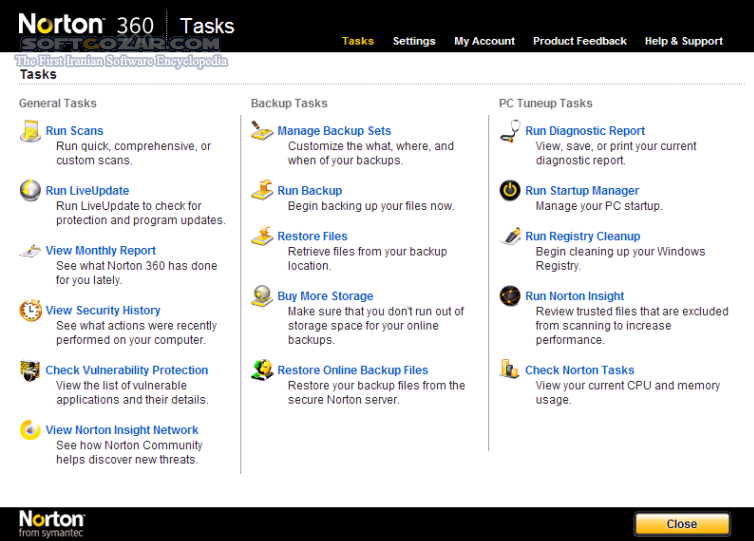Image resolution: width=754 pixels, height=541 pixels.
Task: Click the Run Norton Insight icon
Action: (x=510, y=296)
